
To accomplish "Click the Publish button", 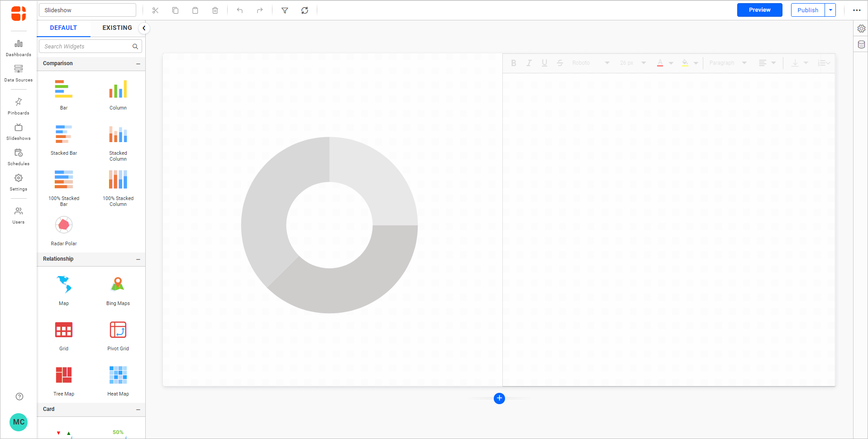I will 808,10.
